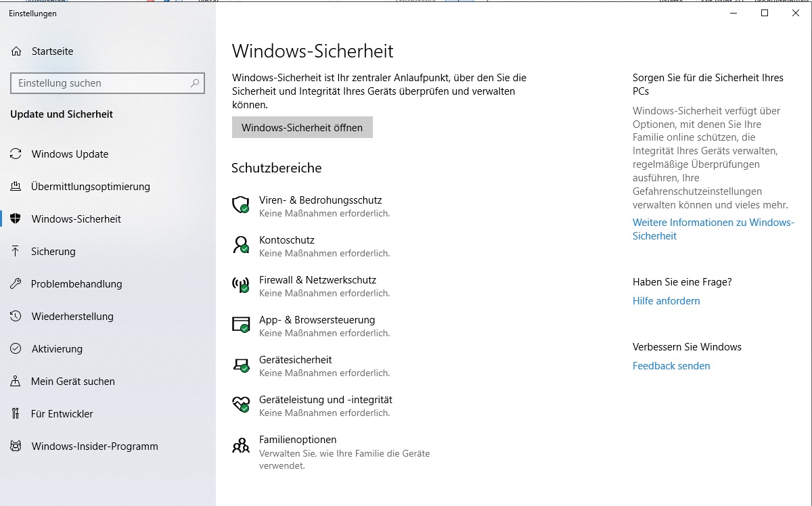Screen dimensions: 812x506
Task: Click the Mein Gerät suchen person icon
Action: pyautogui.click(x=16, y=382)
